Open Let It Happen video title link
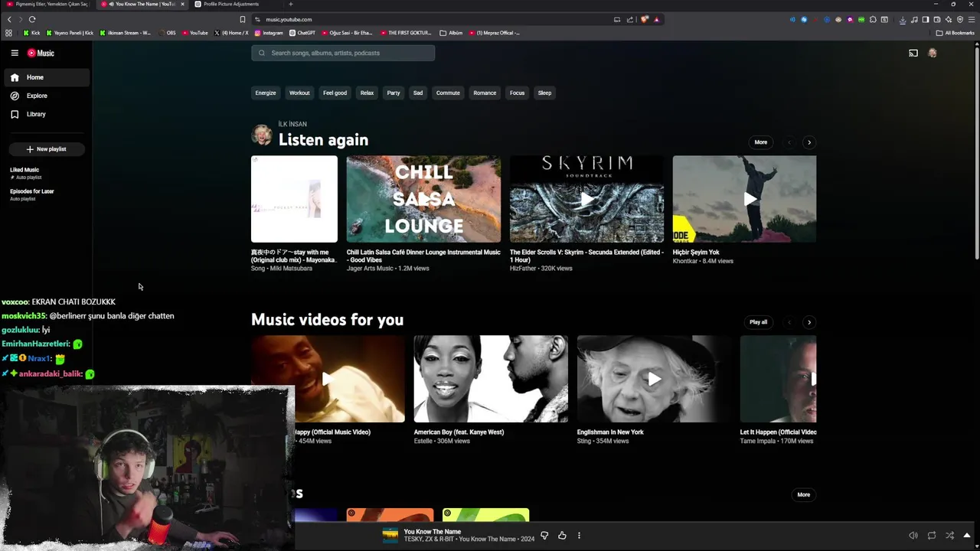This screenshot has height=551, width=980. [x=778, y=432]
